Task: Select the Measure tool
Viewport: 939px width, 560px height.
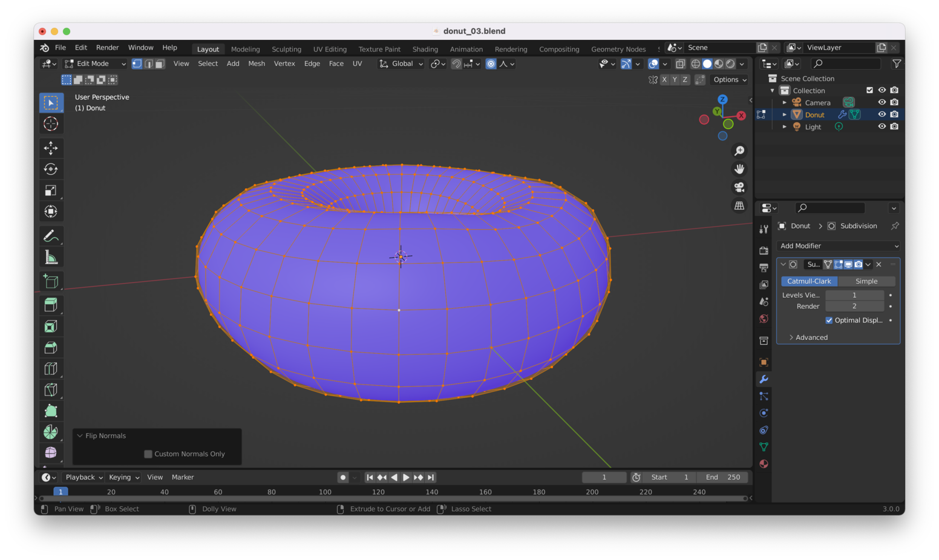Action: (51, 256)
